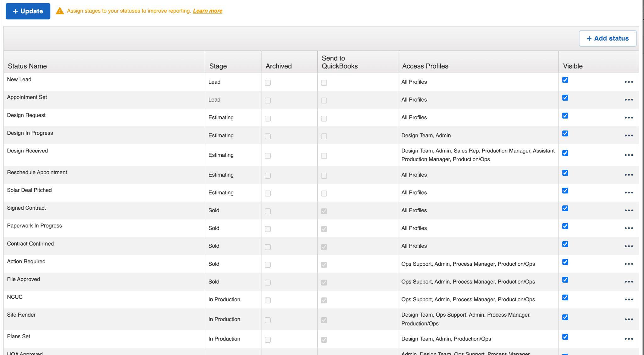The width and height of the screenshot is (644, 355).
Task: Follow the Learn more link
Action: point(207,11)
